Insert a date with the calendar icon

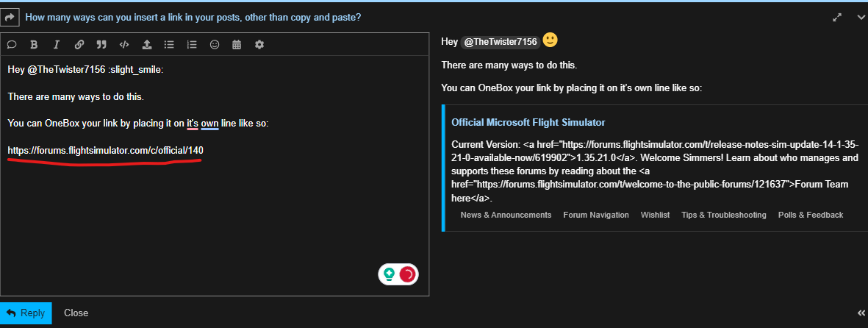pos(237,44)
